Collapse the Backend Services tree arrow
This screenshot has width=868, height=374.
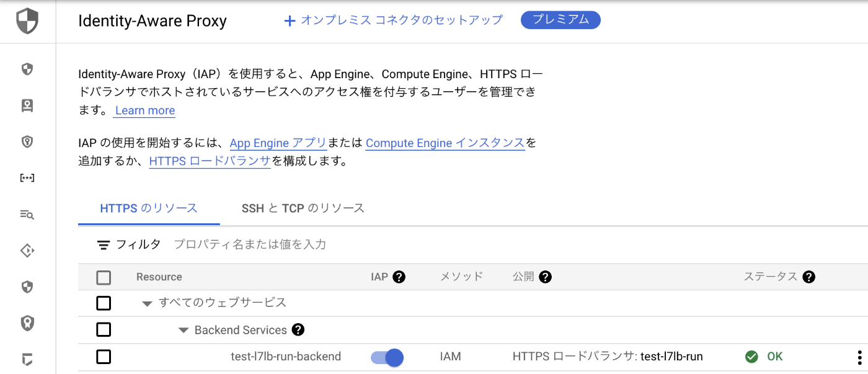click(183, 331)
